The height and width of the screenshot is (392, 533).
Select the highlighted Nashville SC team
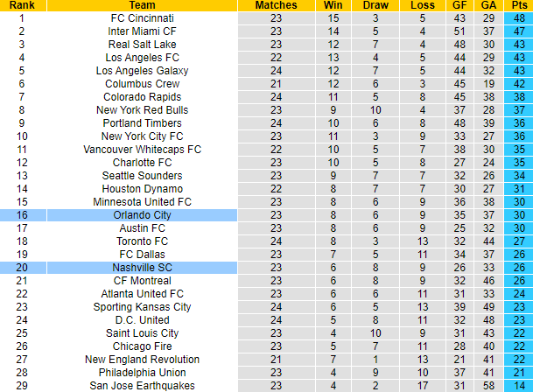point(143,267)
